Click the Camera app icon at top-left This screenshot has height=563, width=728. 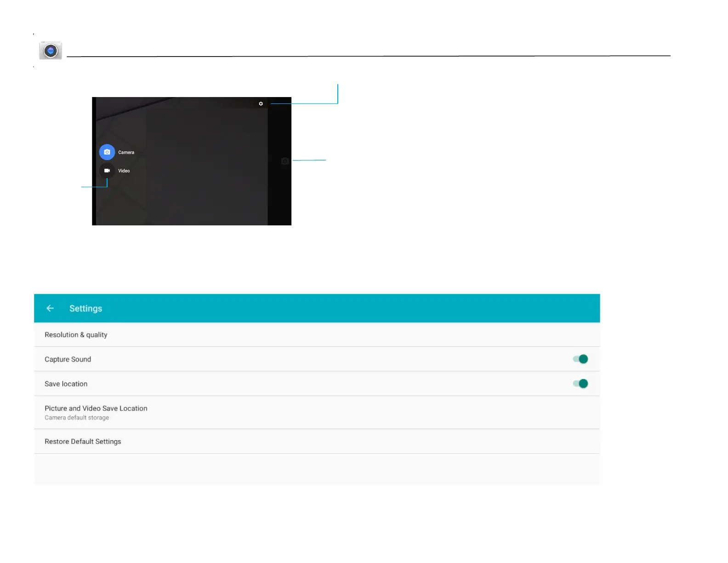coord(51,51)
